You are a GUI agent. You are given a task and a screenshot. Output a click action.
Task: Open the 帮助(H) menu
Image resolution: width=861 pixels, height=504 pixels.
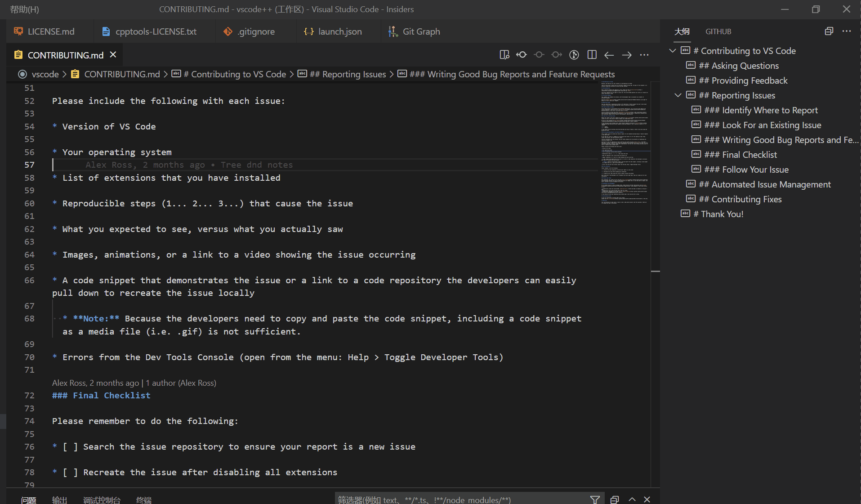point(24,9)
